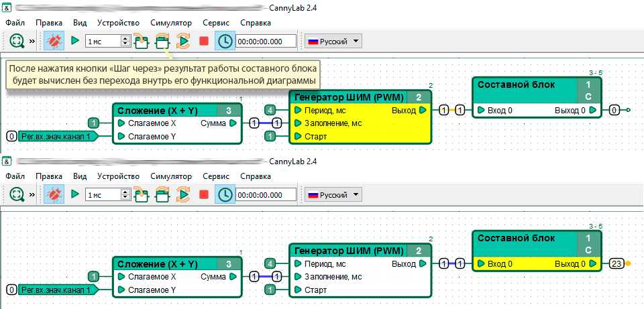Open the Справка menu in bottom window

256,176
